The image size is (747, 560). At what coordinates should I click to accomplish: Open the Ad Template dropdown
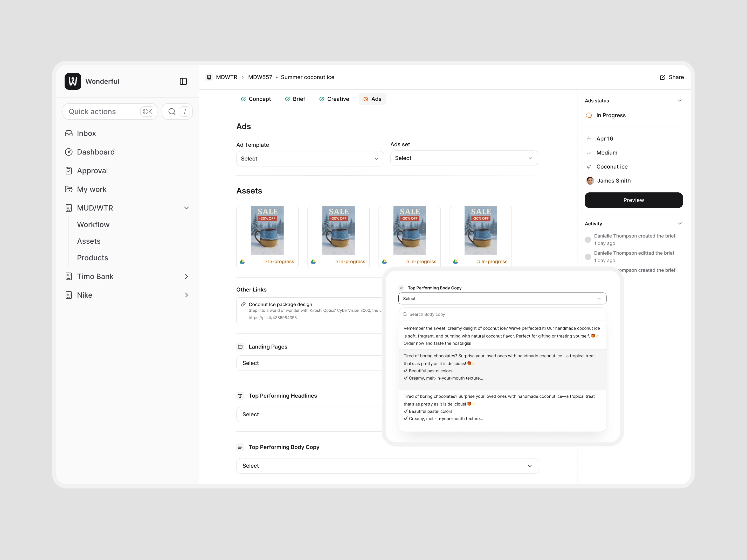pos(310,159)
